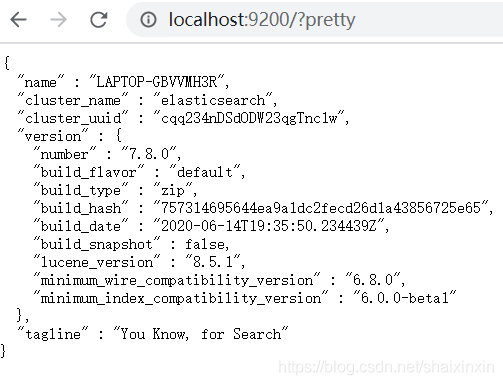Click the build_flavor "default" value

205,172
